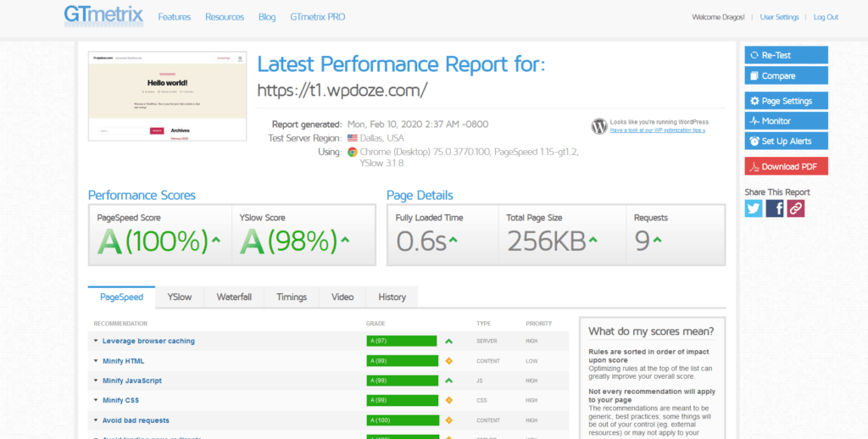Open Resources in top navigation

click(x=225, y=17)
